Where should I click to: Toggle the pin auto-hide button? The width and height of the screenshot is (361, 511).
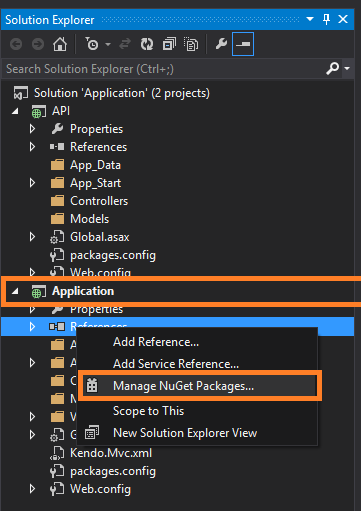[x=326, y=19]
